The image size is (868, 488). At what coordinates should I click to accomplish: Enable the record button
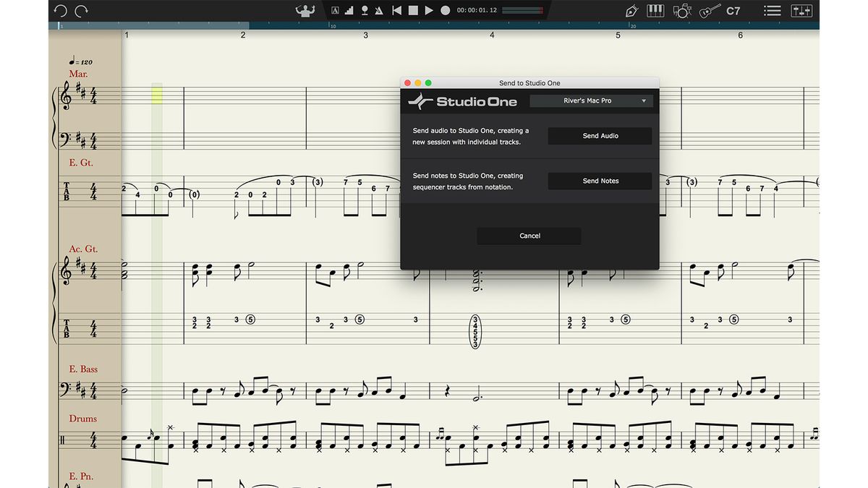coord(445,9)
